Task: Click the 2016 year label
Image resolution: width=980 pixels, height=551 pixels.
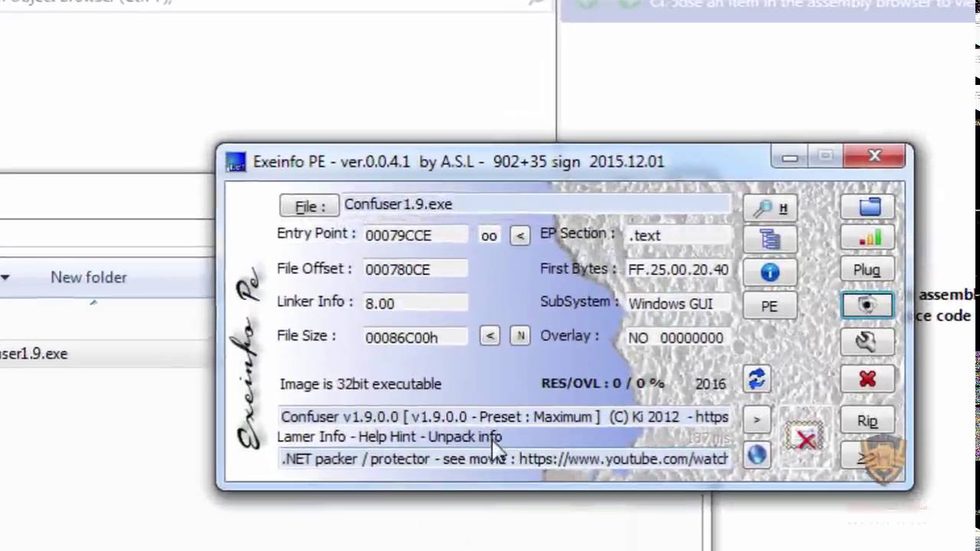Action: [x=710, y=384]
